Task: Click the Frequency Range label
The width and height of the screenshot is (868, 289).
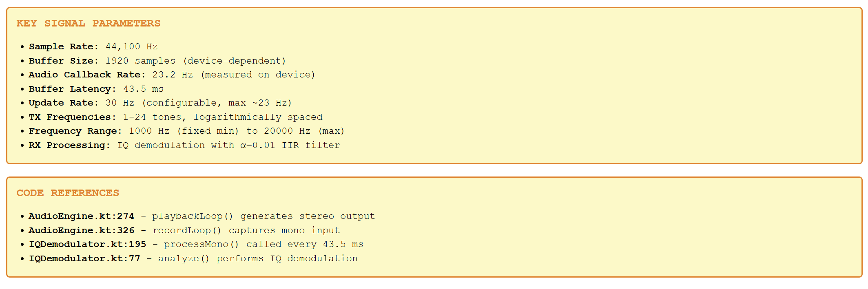Action: 75,131
